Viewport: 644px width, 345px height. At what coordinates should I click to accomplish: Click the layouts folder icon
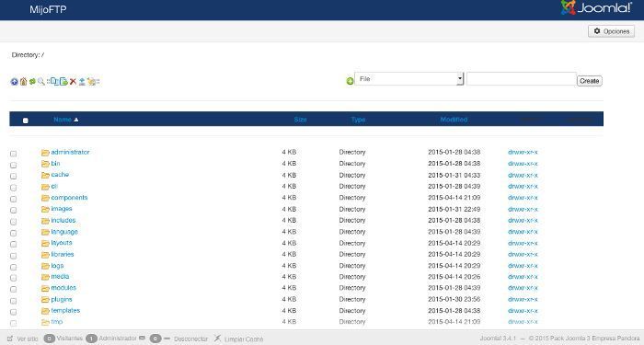pyautogui.click(x=45, y=244)
